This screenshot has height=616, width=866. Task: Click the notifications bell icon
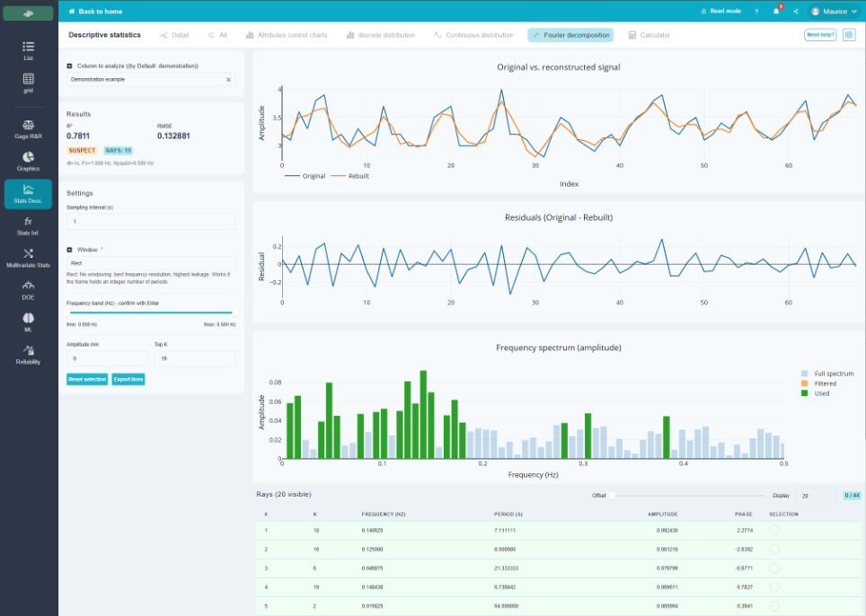776,11
